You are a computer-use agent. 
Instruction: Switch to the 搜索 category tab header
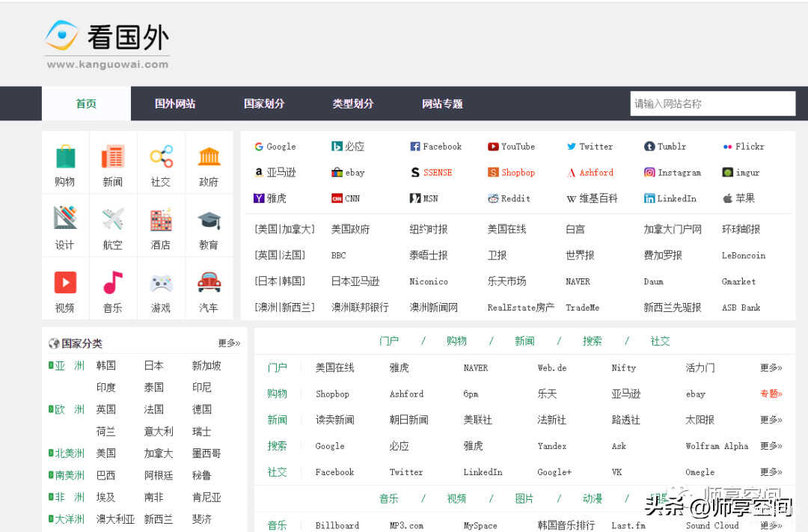coord(592,340)
